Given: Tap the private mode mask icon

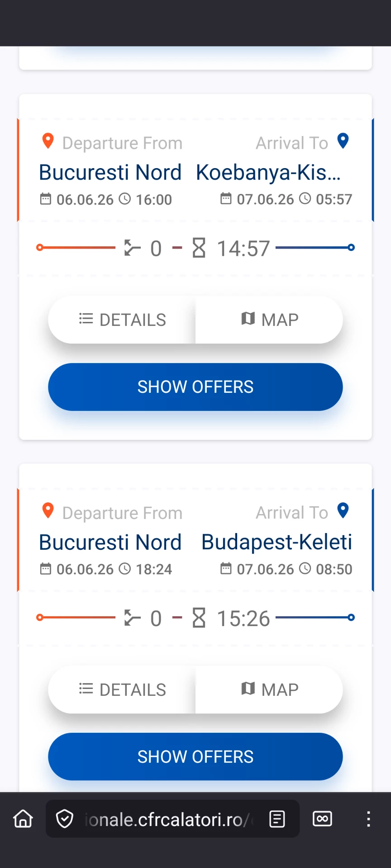Looking at the screenshot, I should pyautogui.click(x=322, y=819).
